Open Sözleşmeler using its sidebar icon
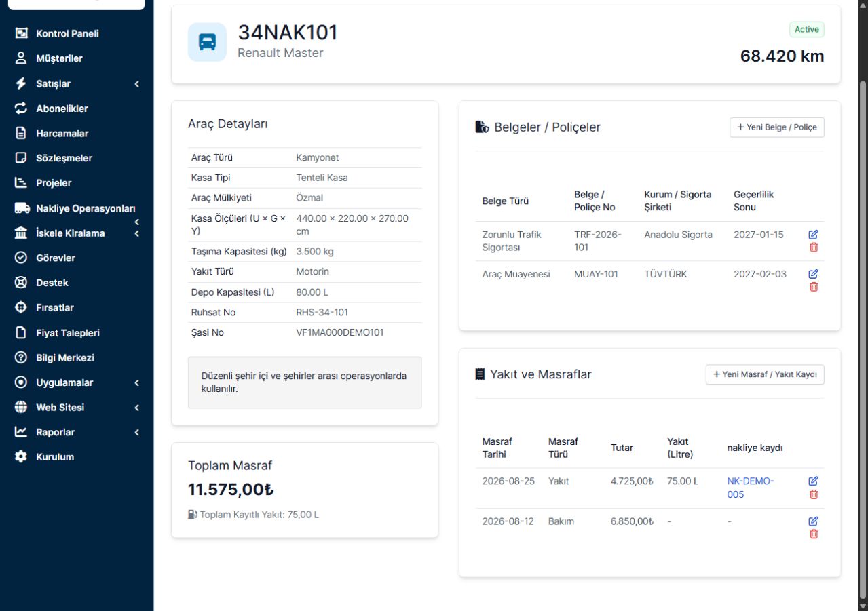 click(x=21, y=158)
